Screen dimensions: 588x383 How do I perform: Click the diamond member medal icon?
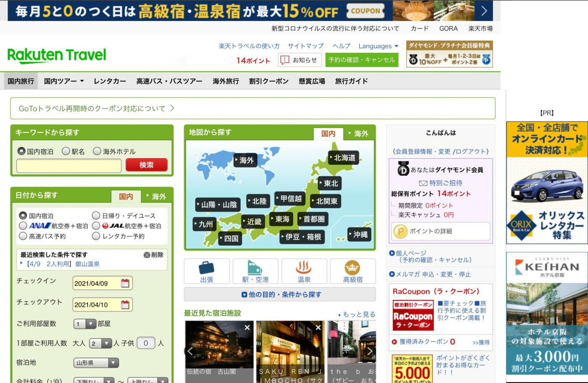pyautogui.click(x=403, y=168)
